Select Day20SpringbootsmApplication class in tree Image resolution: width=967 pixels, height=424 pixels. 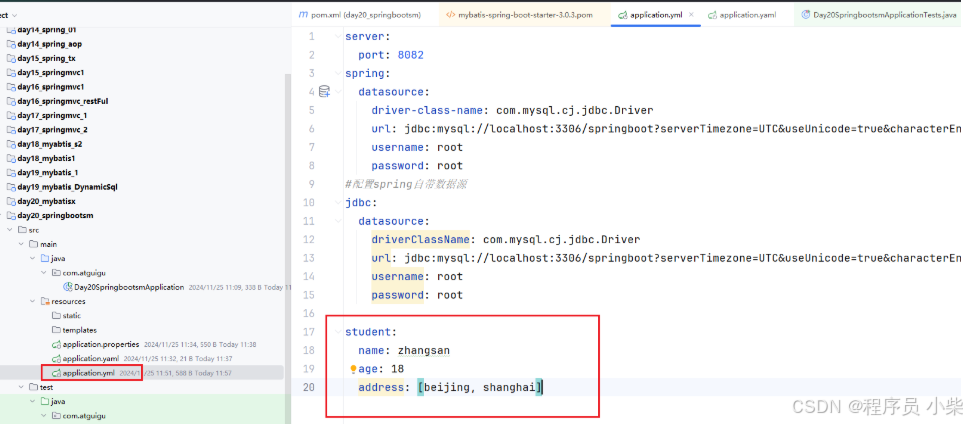coord(130,287)
